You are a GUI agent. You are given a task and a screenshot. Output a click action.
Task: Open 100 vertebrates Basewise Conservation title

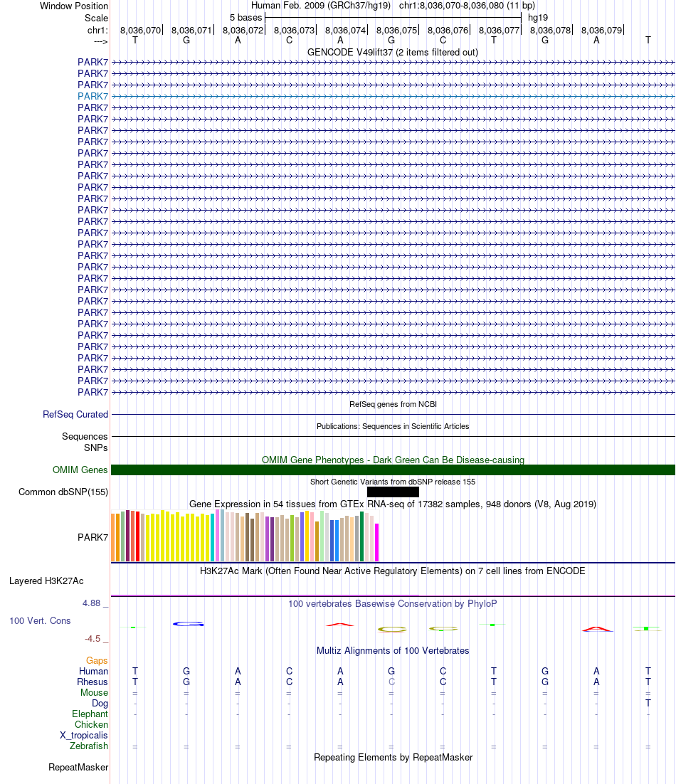click(393, 603)
